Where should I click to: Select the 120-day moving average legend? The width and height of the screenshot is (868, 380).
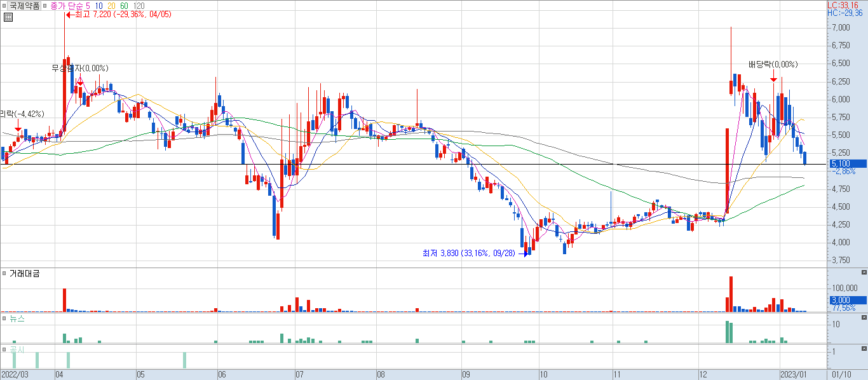point(139,5)
